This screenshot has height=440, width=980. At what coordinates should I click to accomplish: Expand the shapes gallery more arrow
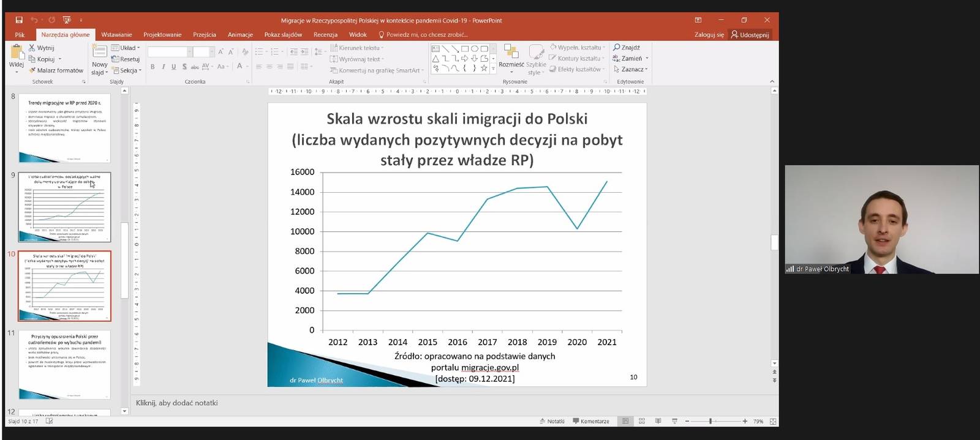coord(493,69)
